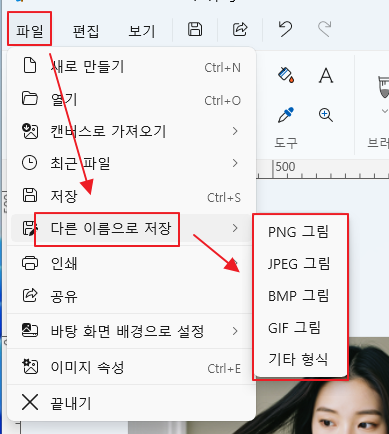
Task: Click the image properties sparkle icon
Action: (30, 366)
